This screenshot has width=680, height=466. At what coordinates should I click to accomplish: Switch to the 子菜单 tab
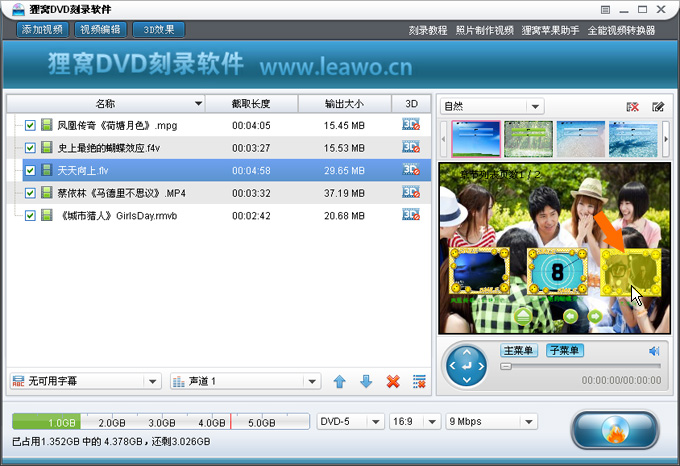click(565, 351)
